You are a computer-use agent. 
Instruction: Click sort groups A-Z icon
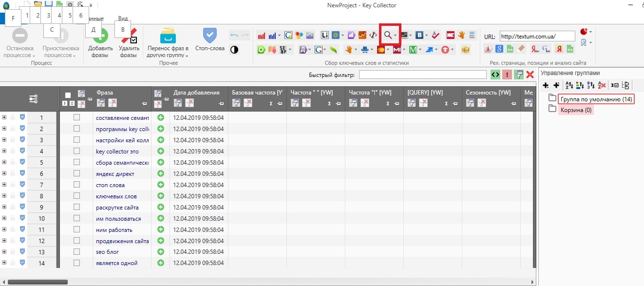click(569, 85)
